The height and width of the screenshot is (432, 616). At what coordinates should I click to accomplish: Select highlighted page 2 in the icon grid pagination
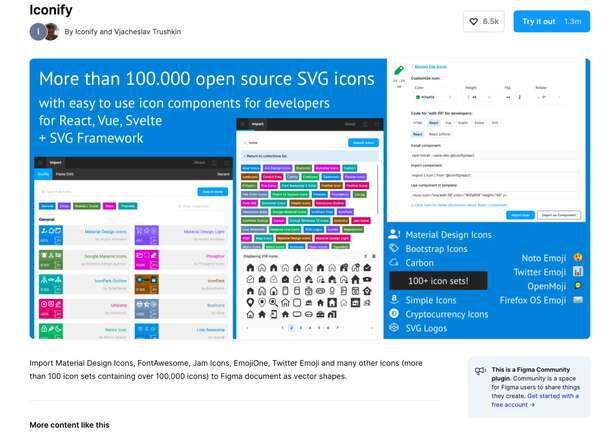292,328
